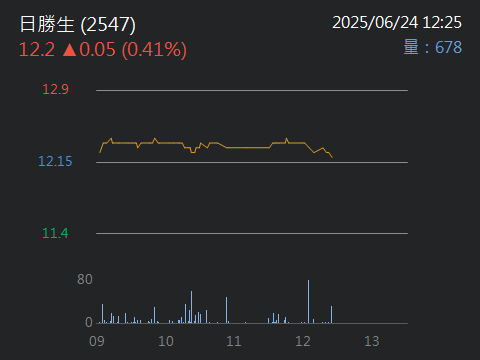Click the end of the orange price line

[332, 157]
